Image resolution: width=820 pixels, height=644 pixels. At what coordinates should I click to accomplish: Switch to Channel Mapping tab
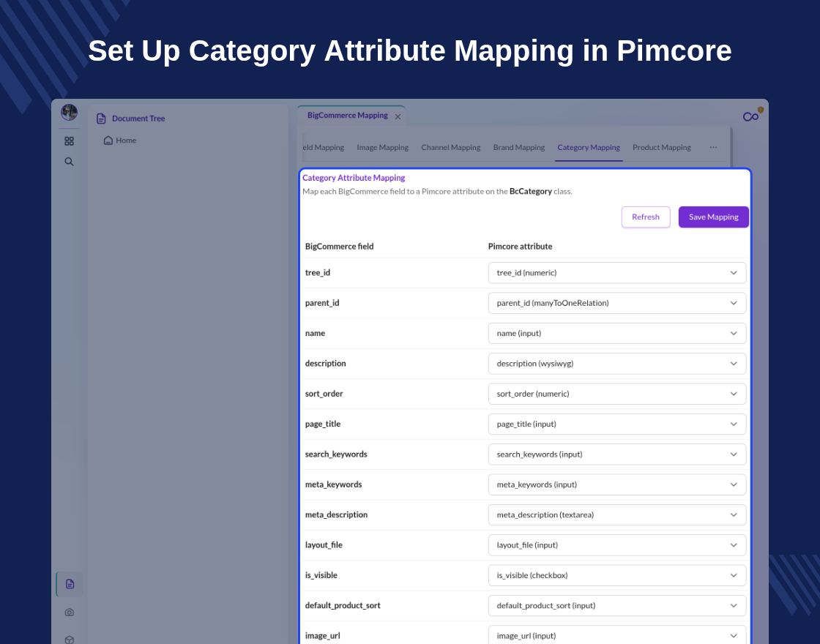(451, 147)
